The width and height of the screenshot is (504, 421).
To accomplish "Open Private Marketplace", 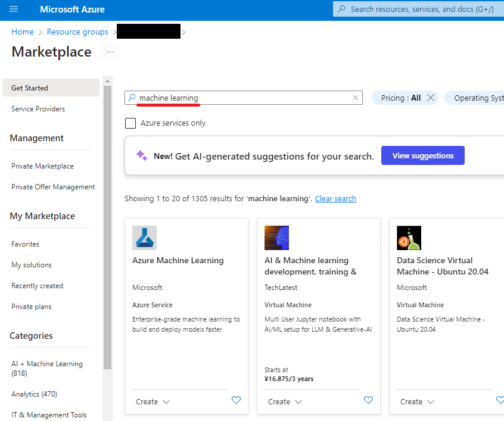I will point(42,166).
